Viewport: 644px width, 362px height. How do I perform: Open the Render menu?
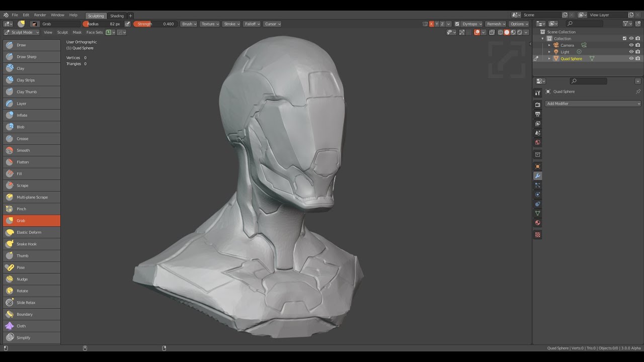click(x=40, y=15)
